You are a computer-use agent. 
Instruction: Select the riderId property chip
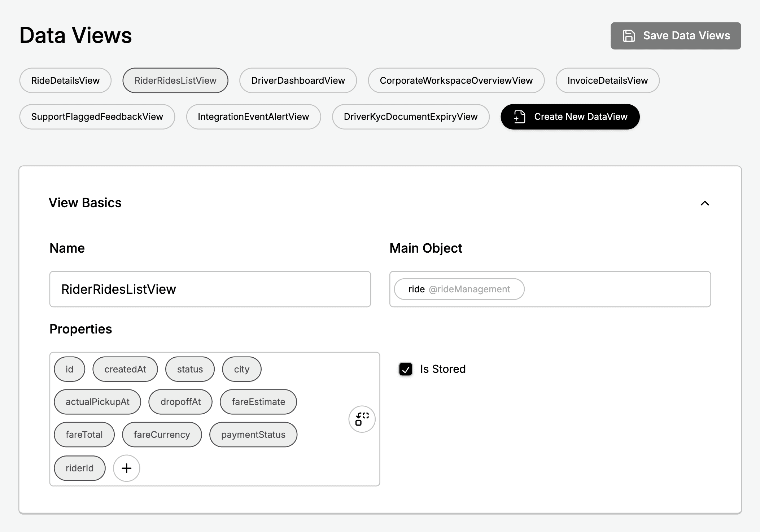pos(79,468)
